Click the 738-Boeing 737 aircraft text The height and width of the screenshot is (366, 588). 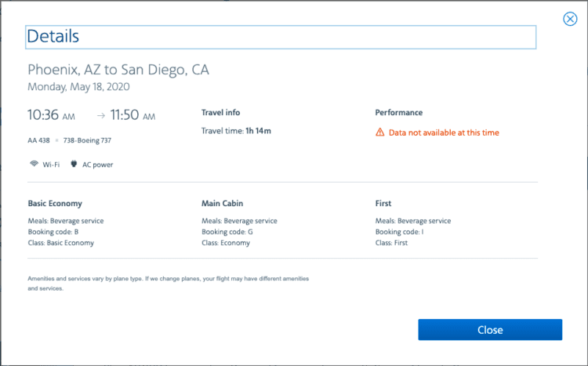[x=87, y=140]
